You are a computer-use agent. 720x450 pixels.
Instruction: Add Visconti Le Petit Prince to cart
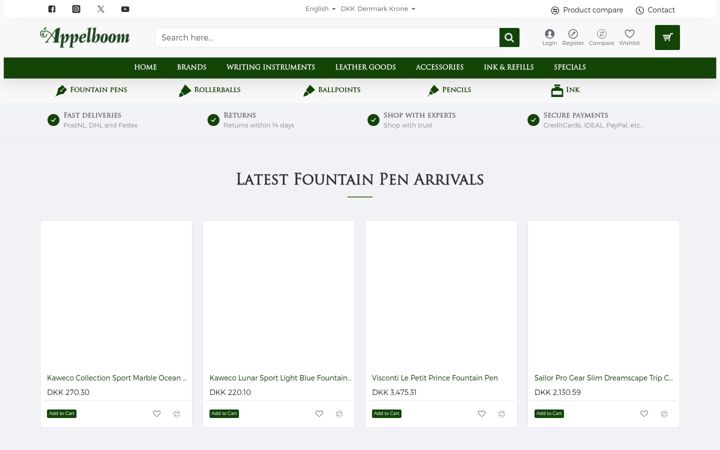pyautogui.click(x=387, y=413)
